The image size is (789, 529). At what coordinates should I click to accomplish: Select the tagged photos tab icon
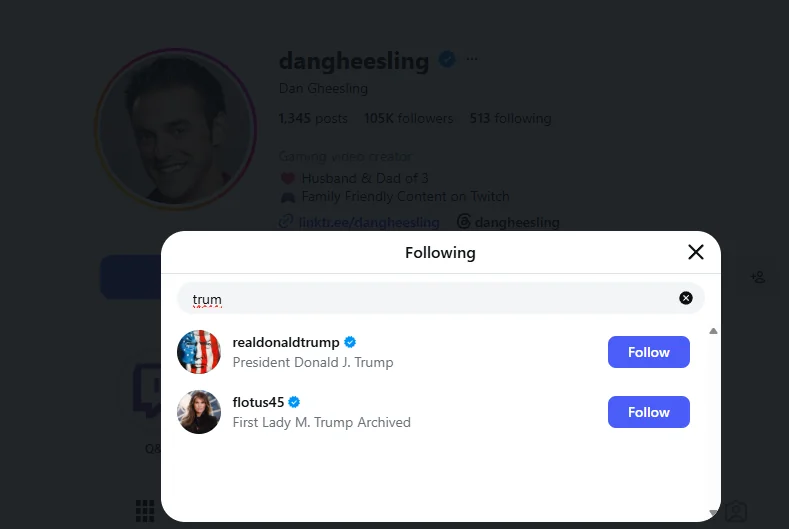[x=736, y=511]
